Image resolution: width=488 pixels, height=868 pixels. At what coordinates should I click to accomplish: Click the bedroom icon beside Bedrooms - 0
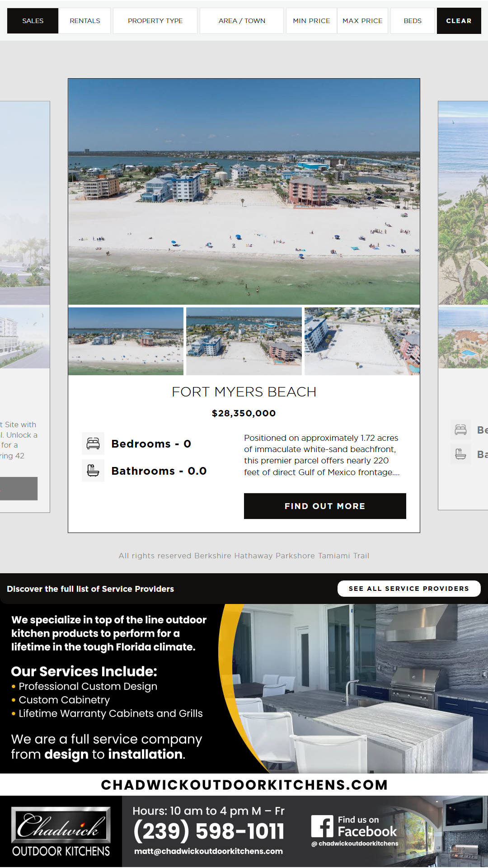(93, 443)
